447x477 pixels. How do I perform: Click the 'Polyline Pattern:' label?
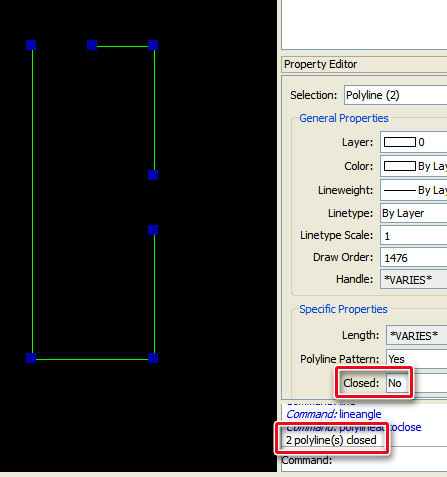(340, 359)
